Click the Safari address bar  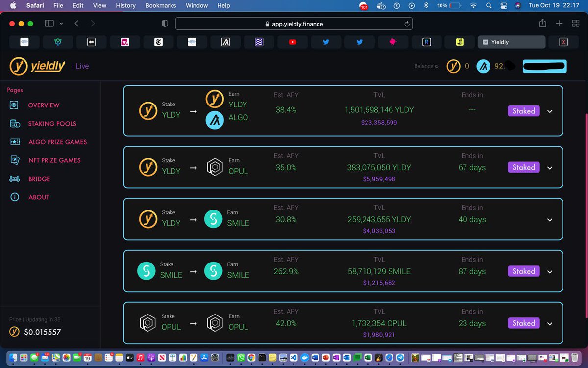click(x=294, y=24)
